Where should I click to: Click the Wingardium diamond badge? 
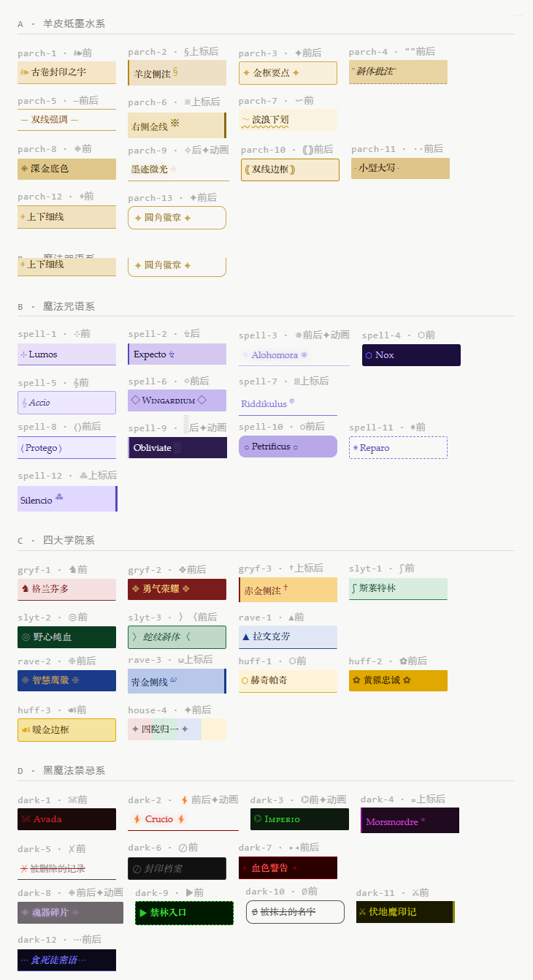[x=177, y=400]
